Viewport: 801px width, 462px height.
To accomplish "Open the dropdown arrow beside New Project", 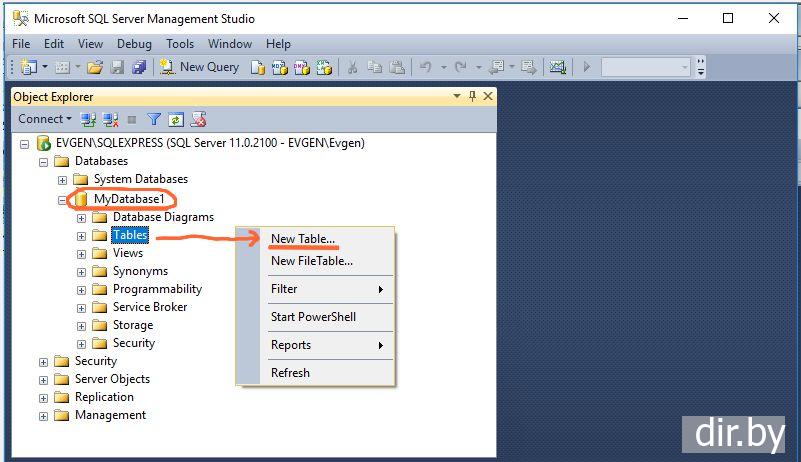I will [x=45, y=67].
